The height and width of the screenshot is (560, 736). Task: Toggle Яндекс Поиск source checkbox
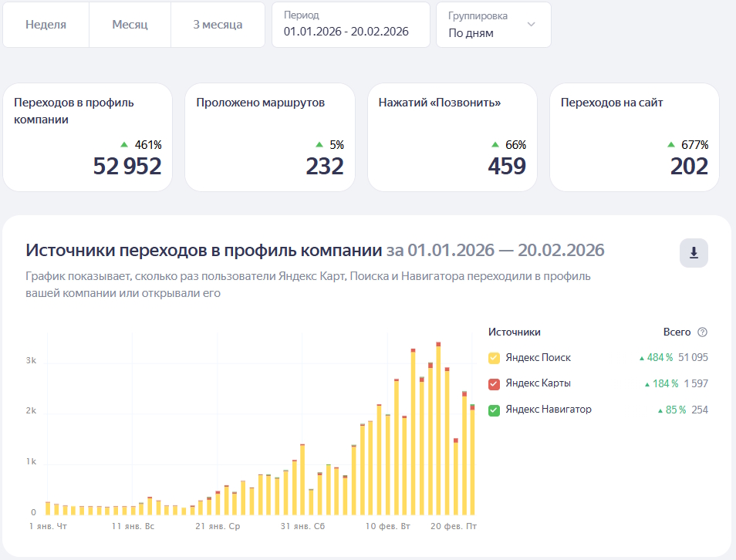[494, 358]
